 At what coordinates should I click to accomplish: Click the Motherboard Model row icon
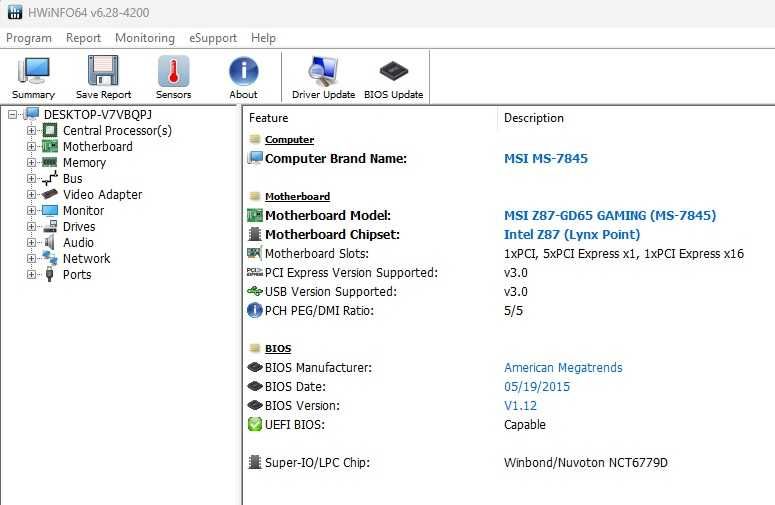(x=255, y=215)
